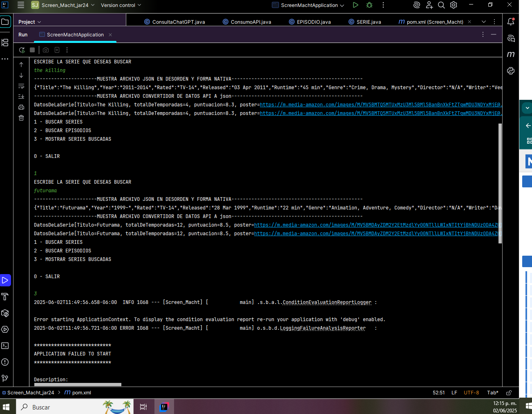Open IDE settings gear
The width and height of the screenshot is (532, 414).
tap(454, 5)
